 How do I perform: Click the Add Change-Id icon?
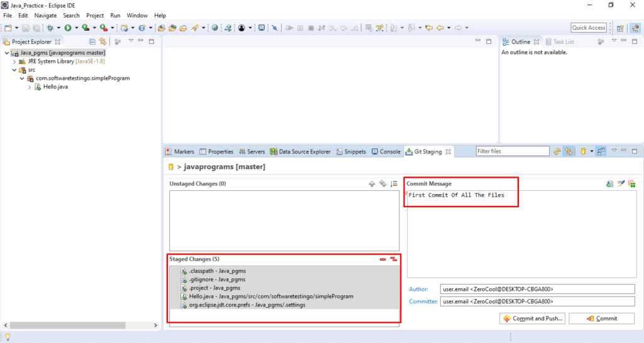tap(631, 184)
